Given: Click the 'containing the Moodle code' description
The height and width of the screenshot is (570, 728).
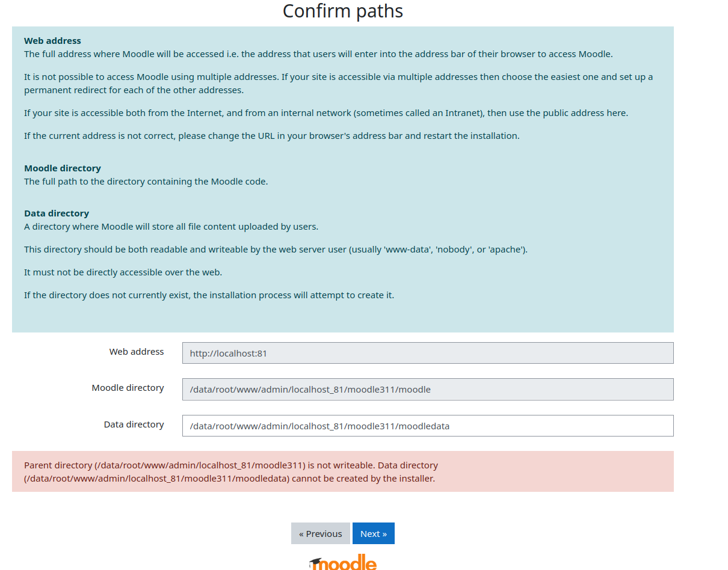Looking at the screenshot, I should coord(146,182).
